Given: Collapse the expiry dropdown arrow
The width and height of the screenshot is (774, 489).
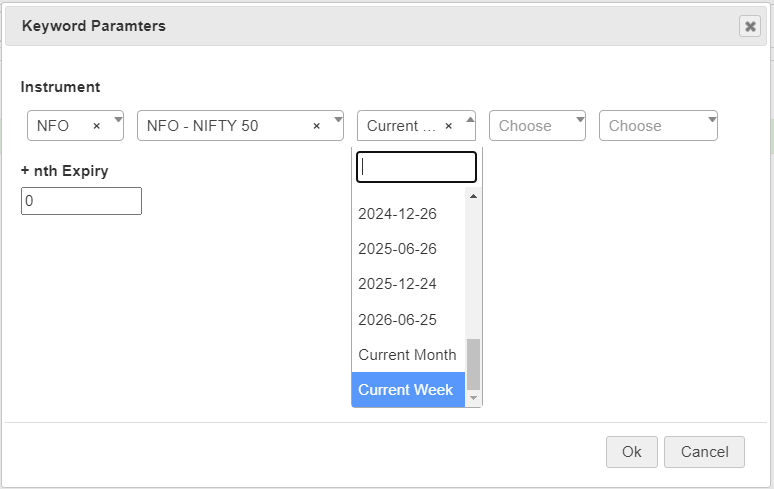Looking at the screenshot, I should click(469, 121).
